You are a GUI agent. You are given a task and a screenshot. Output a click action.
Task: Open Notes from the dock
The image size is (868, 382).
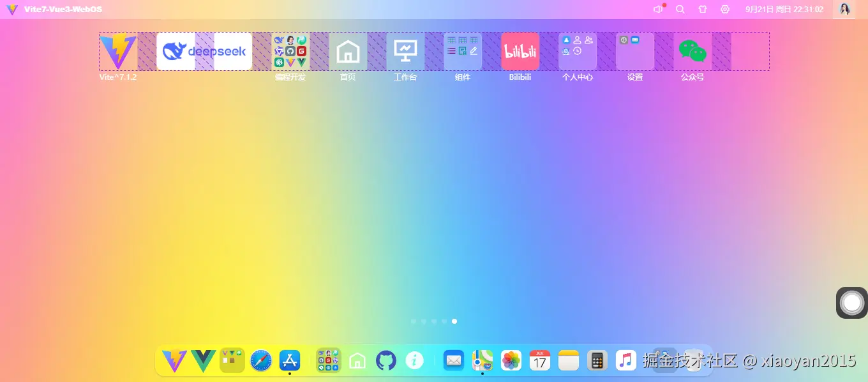(569, 361)
